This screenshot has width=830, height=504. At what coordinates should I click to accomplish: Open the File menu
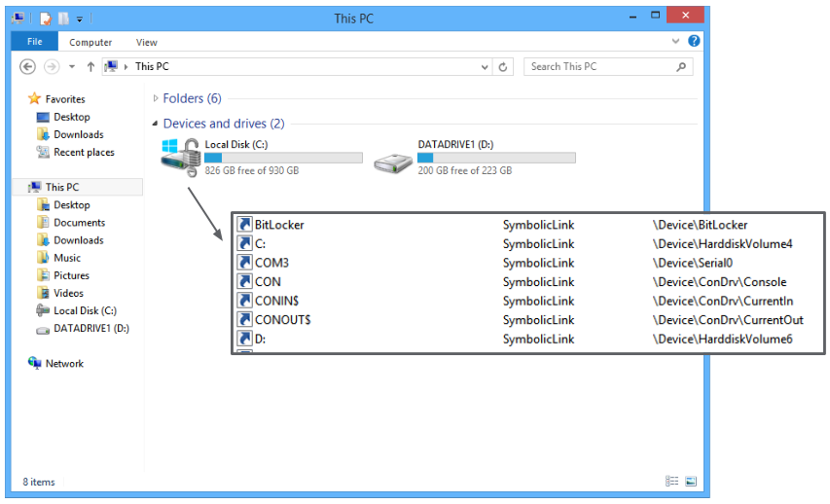click(35, 42)
